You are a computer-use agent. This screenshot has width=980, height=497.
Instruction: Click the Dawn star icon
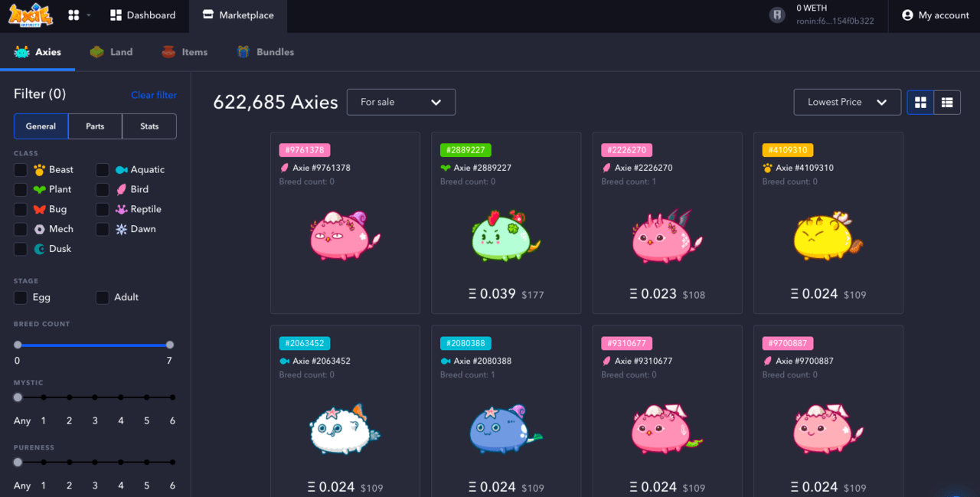coord(121,230)
